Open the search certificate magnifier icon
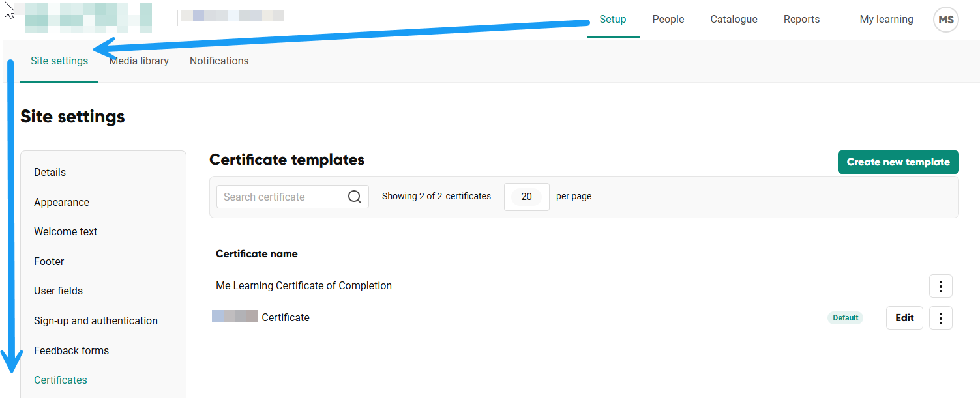 tap(355, 196)
